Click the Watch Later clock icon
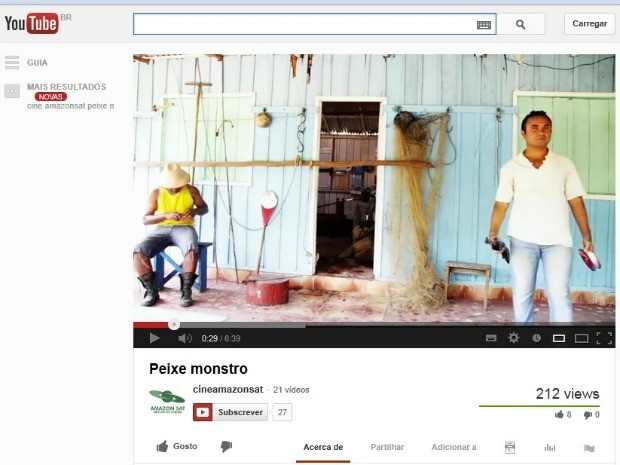This screenshot has height=465, width=620. [x=536, y=338]
